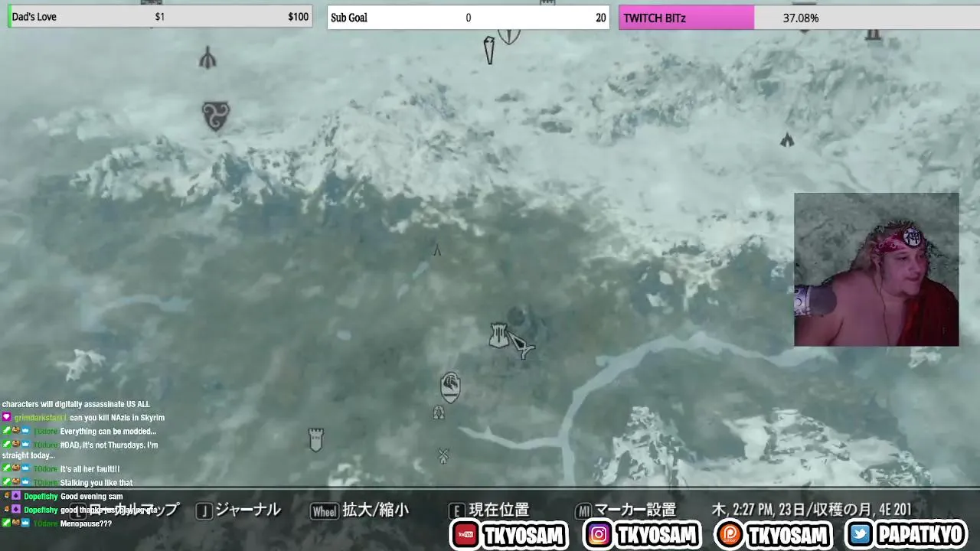The width and height of the screenshot is (980, 551).
Task: Open the Patreon TKYOSAM label
Action: click(788, 535)
